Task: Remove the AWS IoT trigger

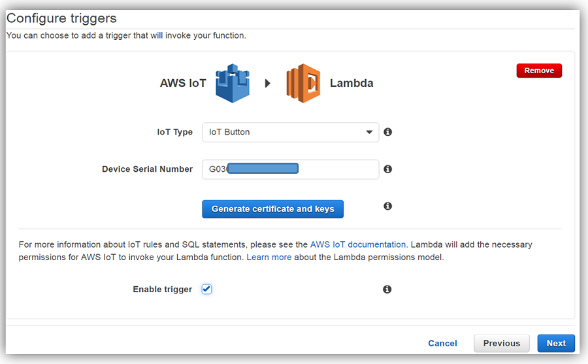Action: pyautogui.click(x=538, y=71)
